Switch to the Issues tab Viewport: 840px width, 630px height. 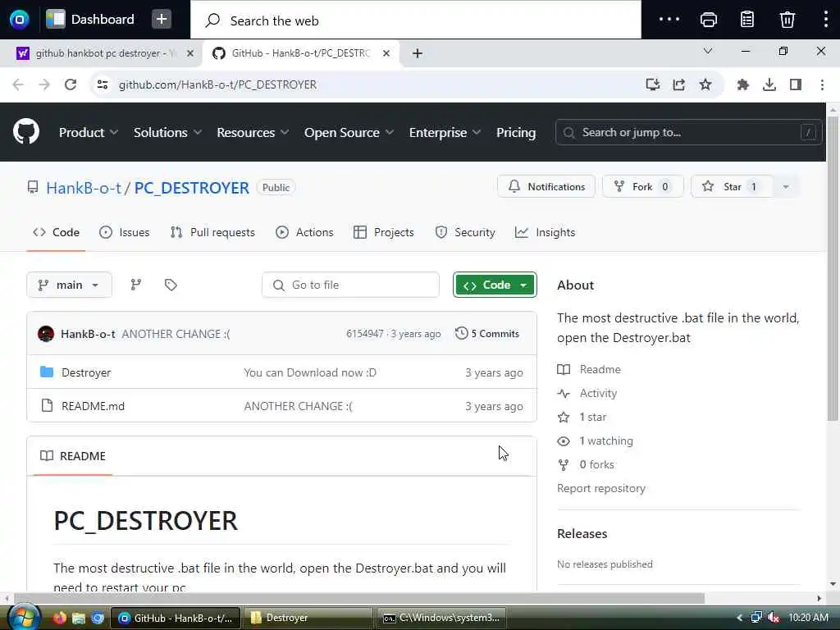125,232
